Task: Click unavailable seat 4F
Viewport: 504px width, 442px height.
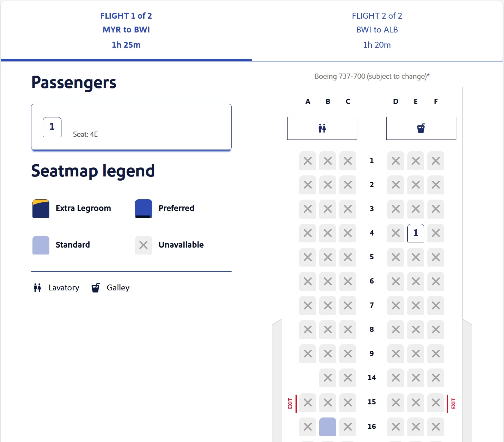Action: (x=436, y=233)
